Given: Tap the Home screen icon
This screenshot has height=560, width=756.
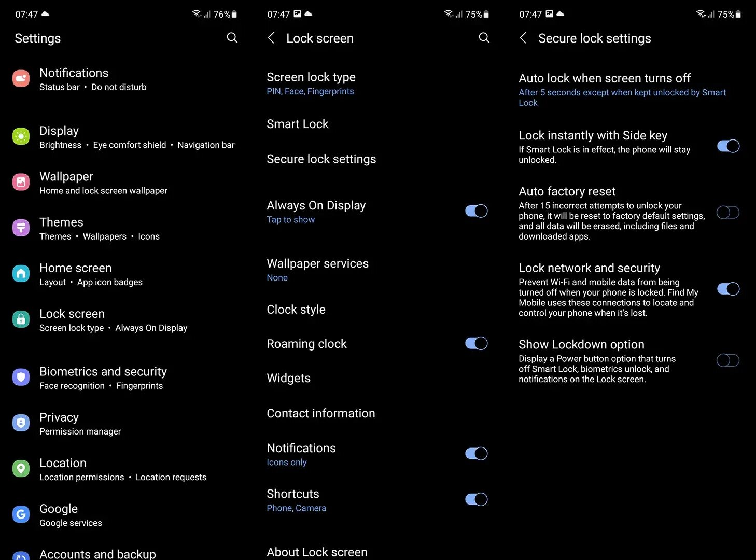Looking at the screenshot, I should (21, 274).
